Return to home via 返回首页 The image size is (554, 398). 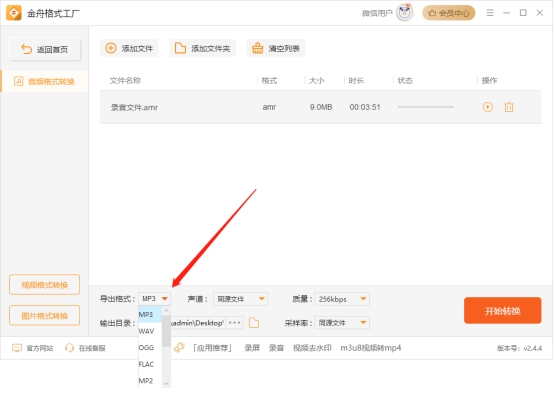(x=45, y=49)
